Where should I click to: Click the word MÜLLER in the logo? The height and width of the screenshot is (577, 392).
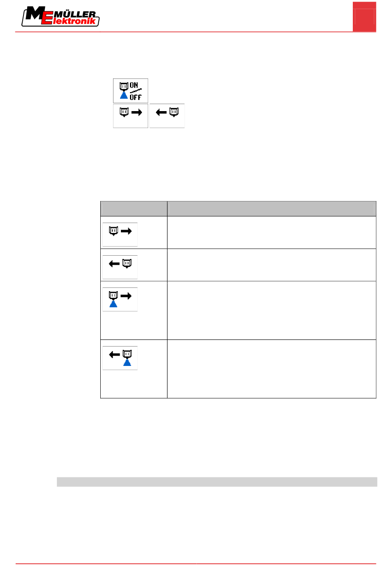75,14
